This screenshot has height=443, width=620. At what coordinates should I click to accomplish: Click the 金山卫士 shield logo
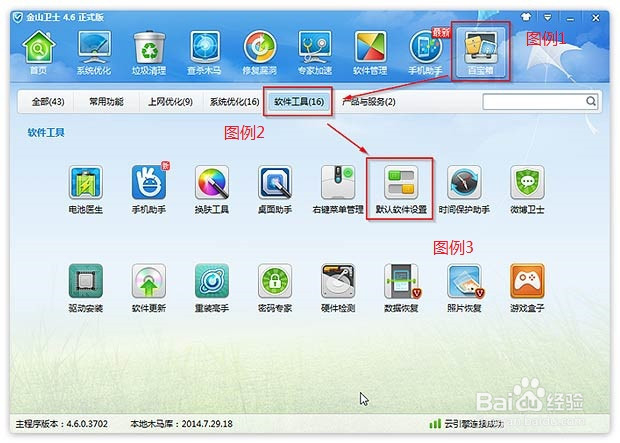(x=18, y=17)
